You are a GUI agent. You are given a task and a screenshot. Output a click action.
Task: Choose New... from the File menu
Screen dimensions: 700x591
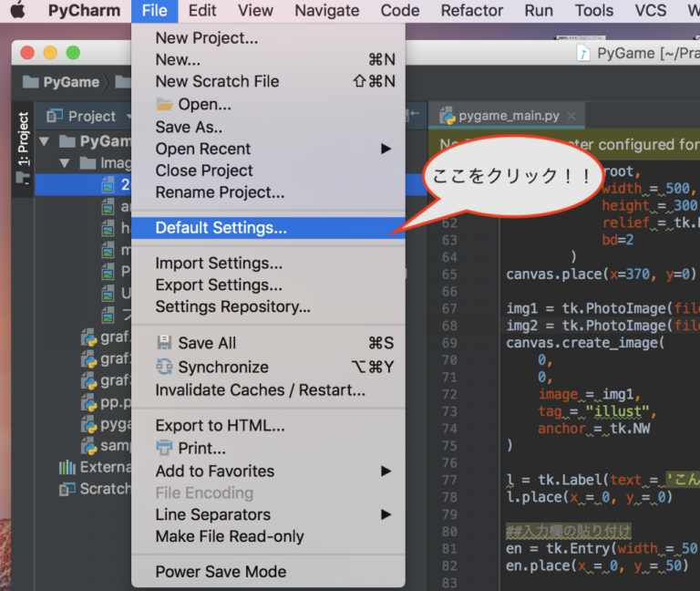click(268, 59)
